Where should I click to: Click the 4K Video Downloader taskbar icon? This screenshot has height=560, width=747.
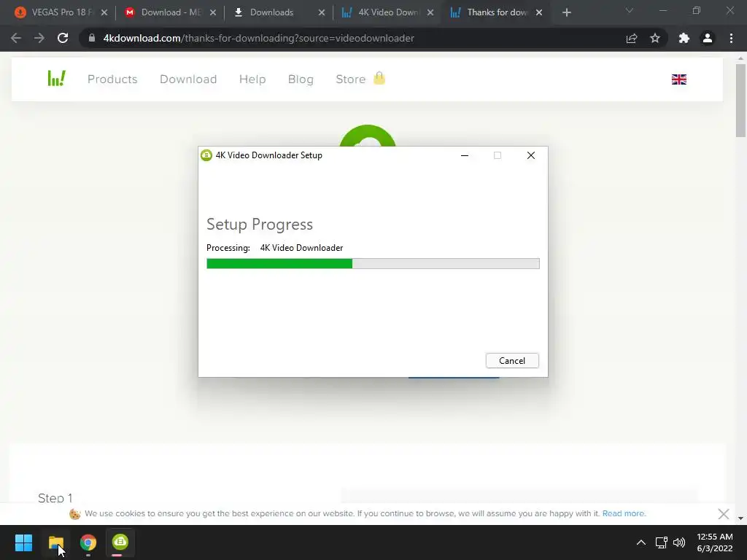click(120, 542)
